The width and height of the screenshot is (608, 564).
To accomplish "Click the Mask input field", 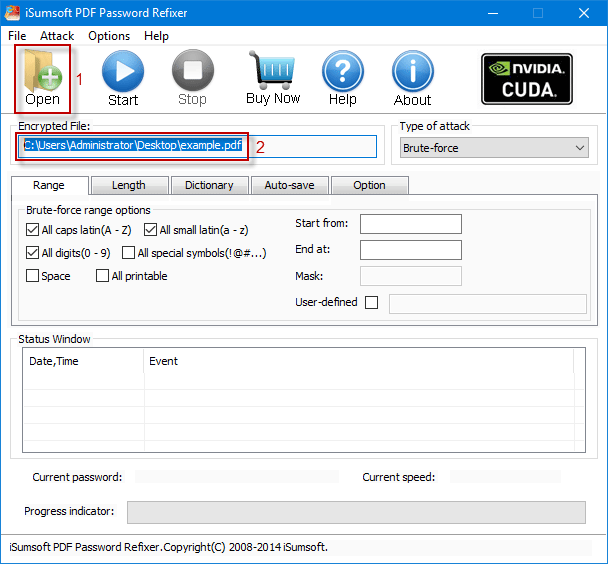I will pyautogui.click(x=411, y=276).
